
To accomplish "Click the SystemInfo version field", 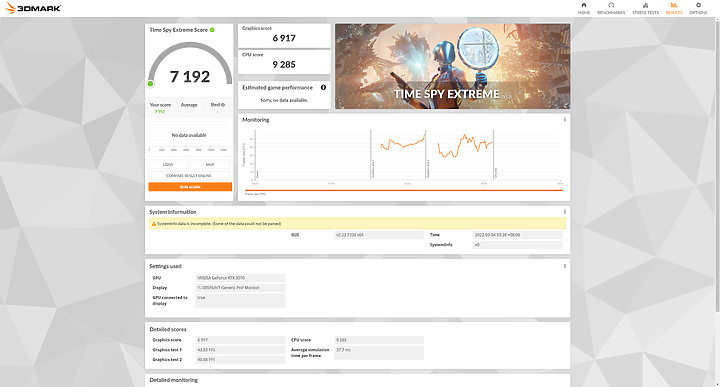I will pyautogui.click(x=518, y=245).
